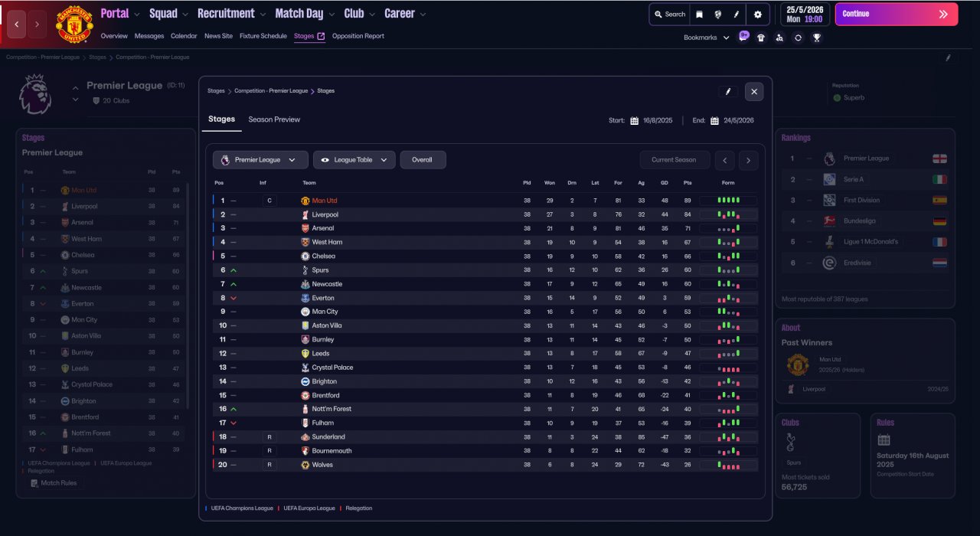Open the messages bubble with 9+ badge
The image size is (980, 536).
744,36
